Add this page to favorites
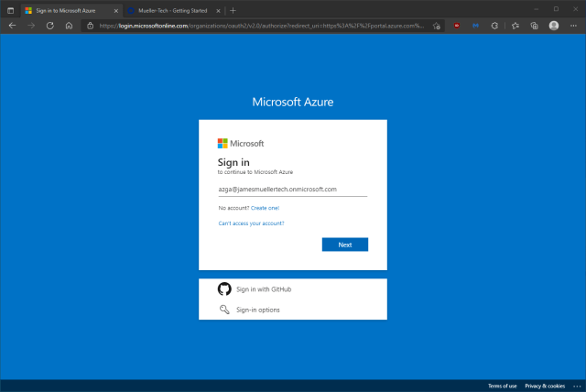The width and height of the screenshot is (586, 392). [437, 26]
